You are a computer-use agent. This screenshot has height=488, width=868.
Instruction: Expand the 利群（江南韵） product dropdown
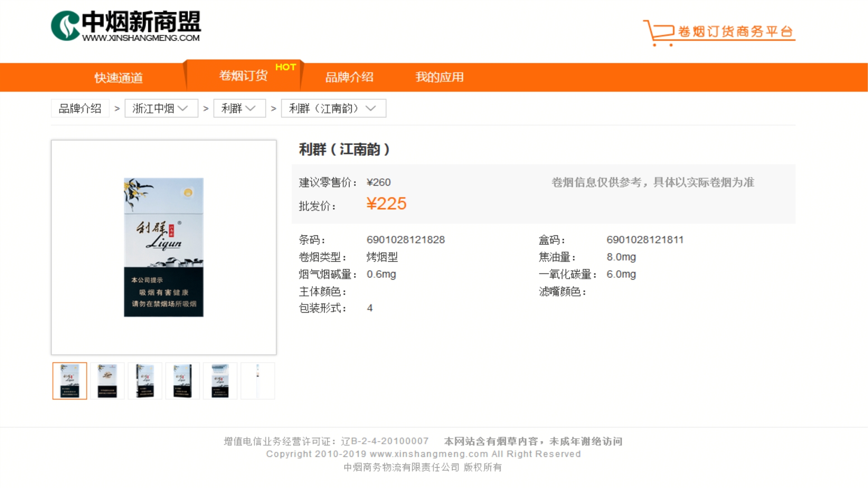tap(334, 108)
